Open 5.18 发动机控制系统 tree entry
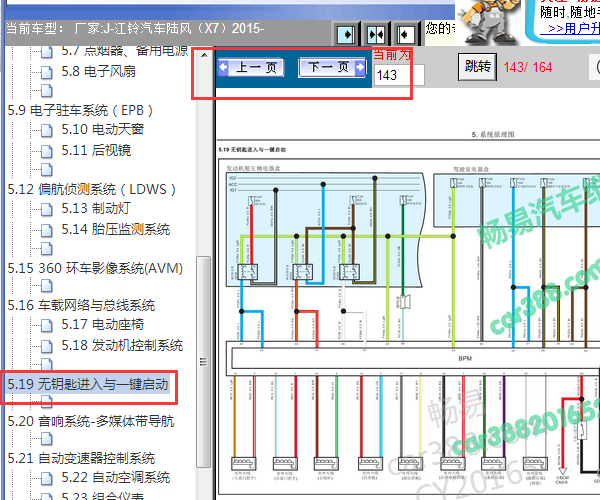 coord(122,345)
